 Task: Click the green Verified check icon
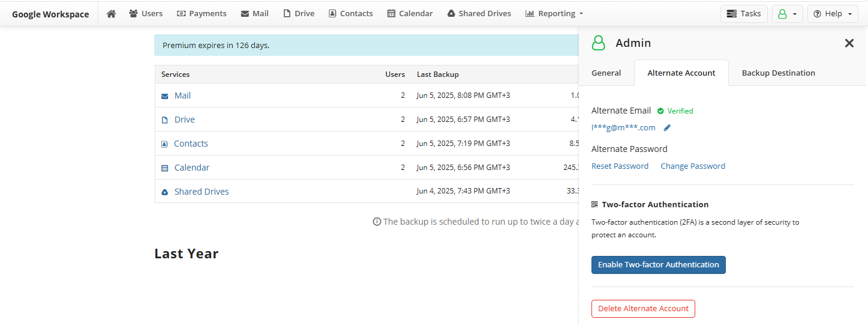tap(660, 111)
